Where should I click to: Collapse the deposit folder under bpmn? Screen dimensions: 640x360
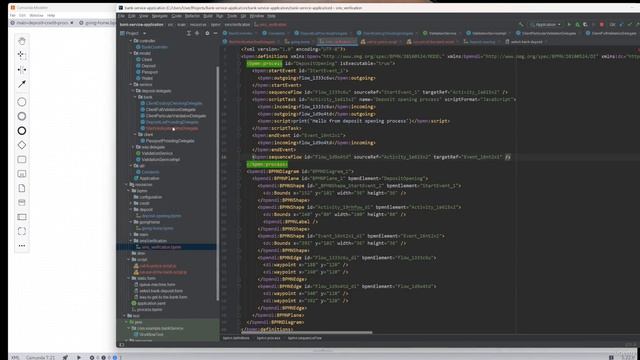coord(131,209)
